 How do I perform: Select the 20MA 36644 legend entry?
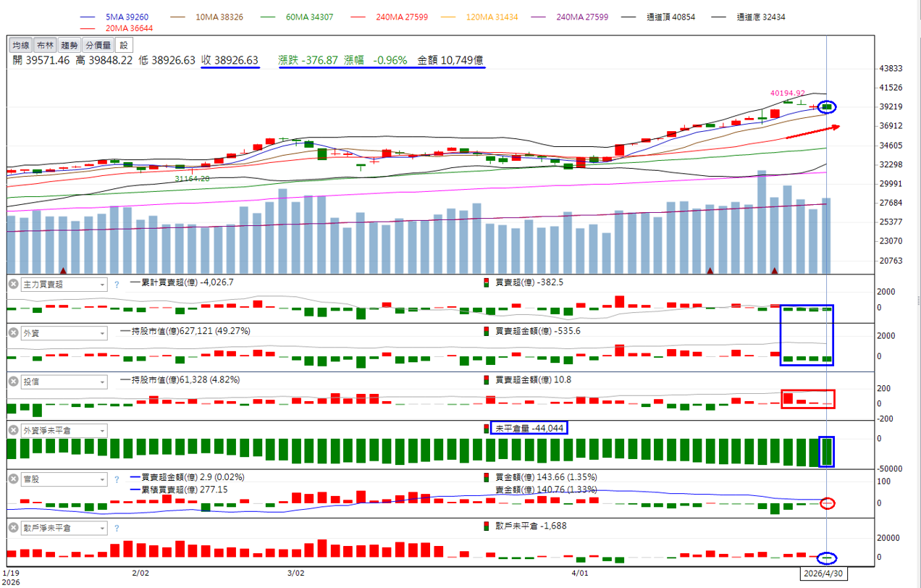117,28
